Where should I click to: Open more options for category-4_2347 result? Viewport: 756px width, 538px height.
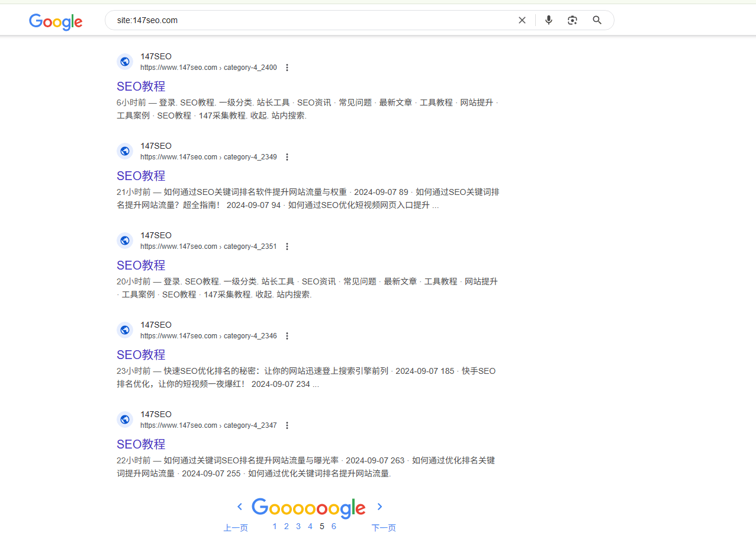tap(287, 425)
